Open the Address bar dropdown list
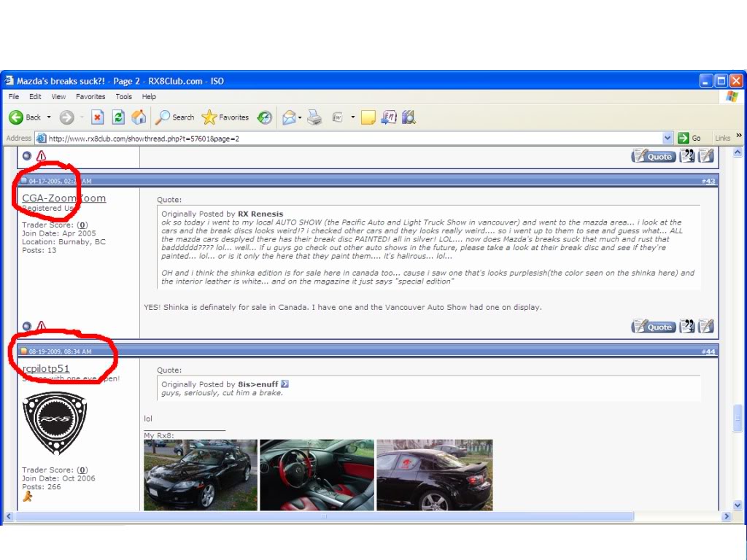The height and width of the screenshot is (560, 747). [x=667, y=138]
